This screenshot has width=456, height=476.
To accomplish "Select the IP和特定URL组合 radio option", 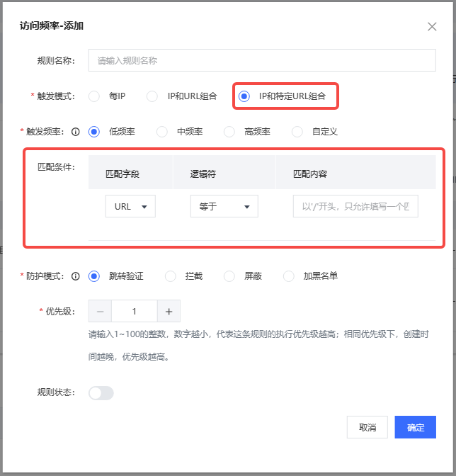I will [244, 96].
